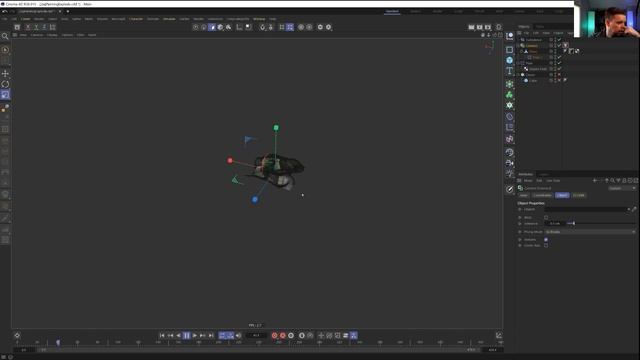Toggle the Autokeying record button
Viewport: 640px width, 360px height.
pos(282,336)
